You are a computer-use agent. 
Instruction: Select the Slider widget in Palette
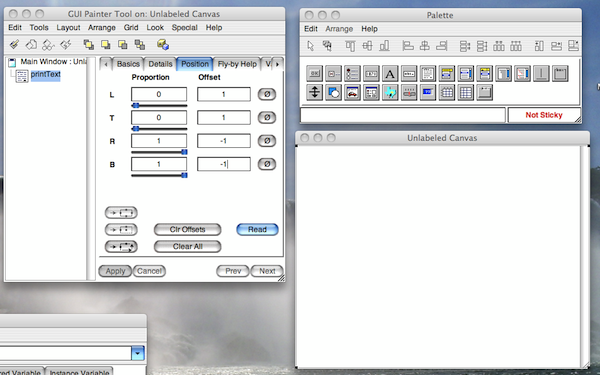click(x=409, y=92)
